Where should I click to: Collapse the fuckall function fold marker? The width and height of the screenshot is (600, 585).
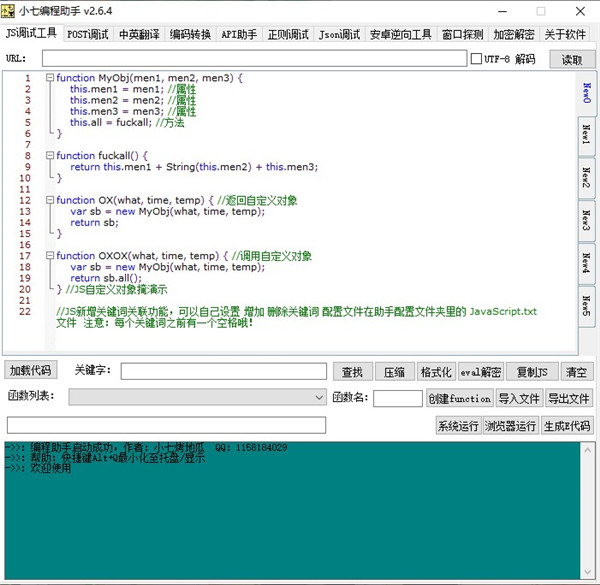50,155
